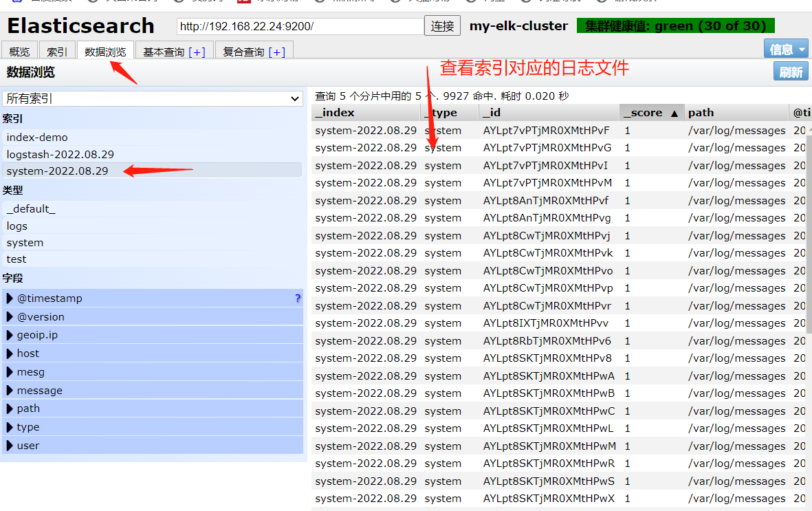Add a new 复合查询 tab with [+]

tap(277, 52)
